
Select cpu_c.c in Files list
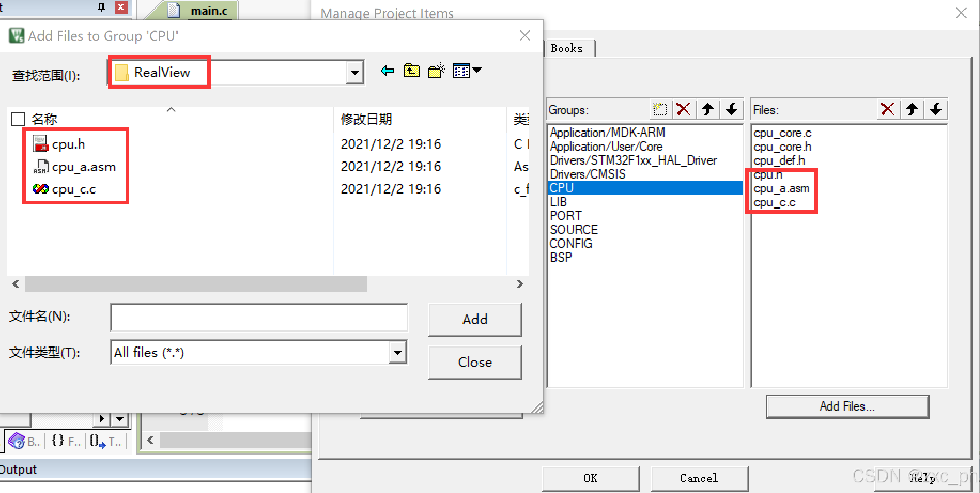click(x=774, y=203)
